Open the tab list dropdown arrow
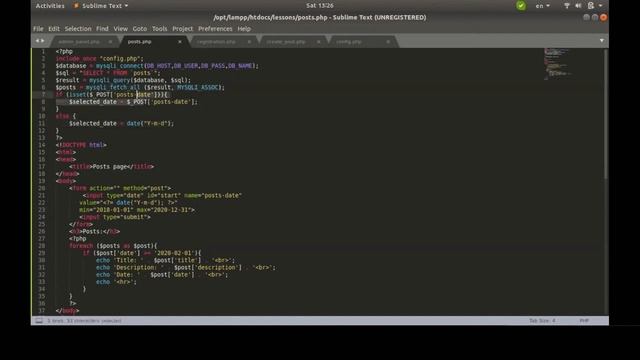This screenshot has height=360, width=640. click(x=602, y=41)
